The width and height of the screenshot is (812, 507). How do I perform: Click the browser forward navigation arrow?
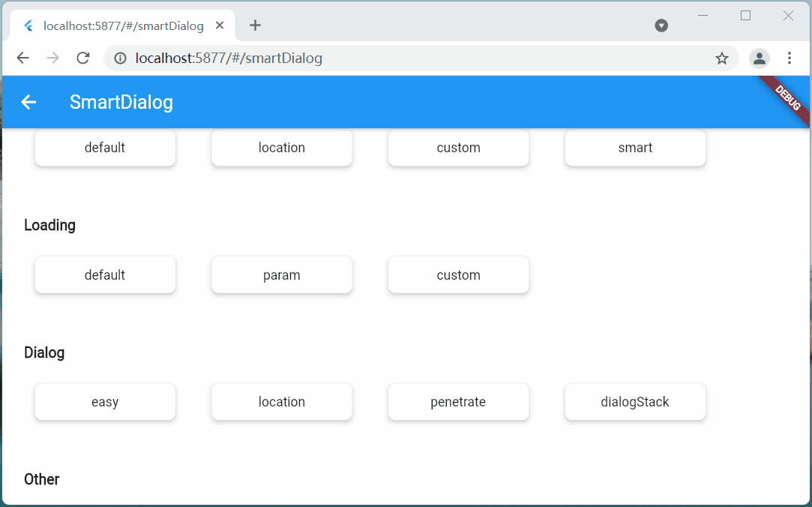point(52,58)
